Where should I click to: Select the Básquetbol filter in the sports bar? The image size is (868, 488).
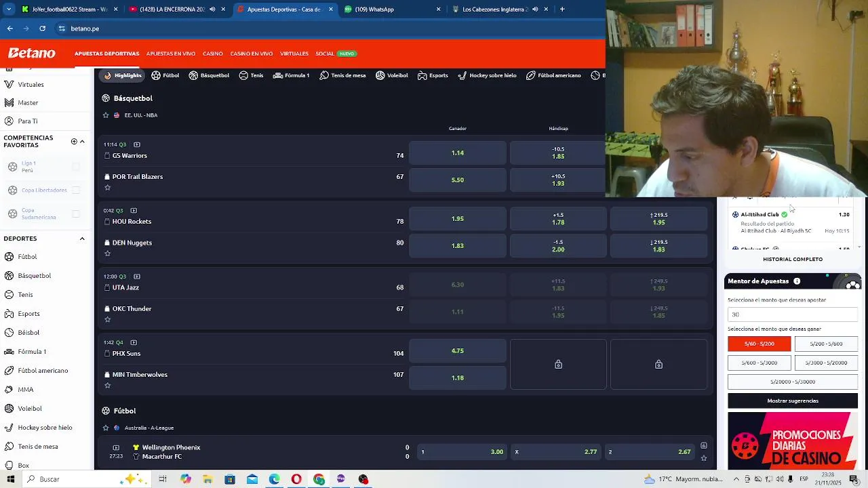[209, 75]
